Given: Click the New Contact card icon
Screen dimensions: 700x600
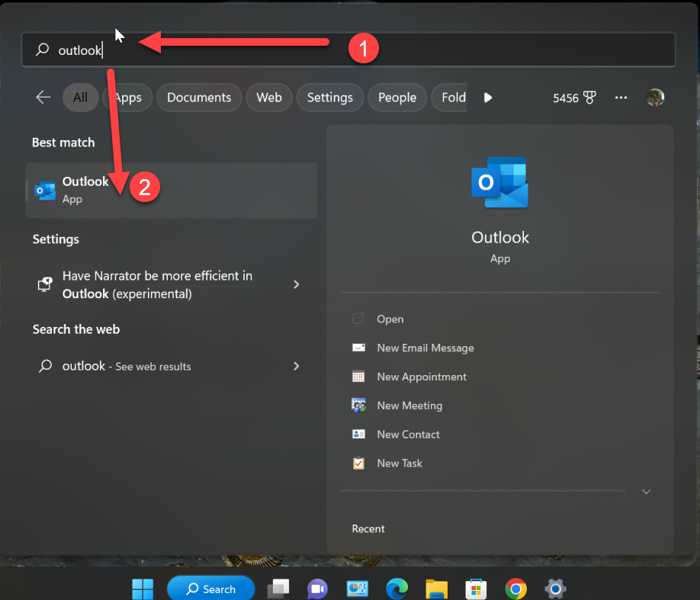Looking at the screenshot, I should point(358,434).
